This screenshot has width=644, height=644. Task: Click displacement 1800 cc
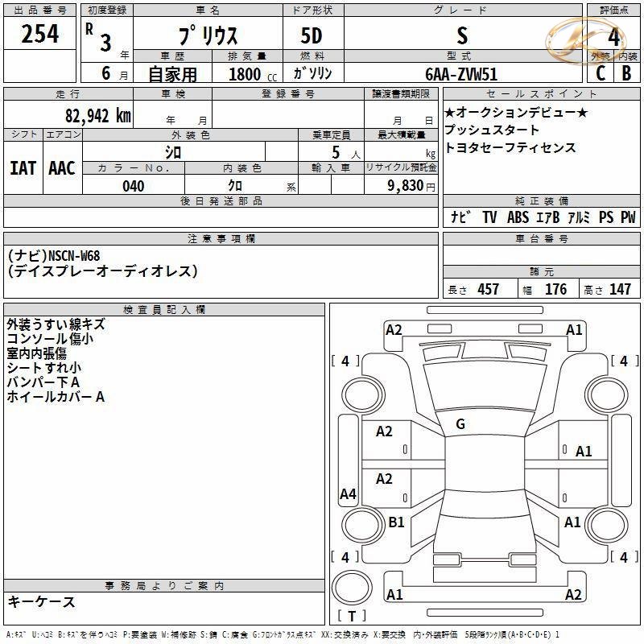point(253,74)
